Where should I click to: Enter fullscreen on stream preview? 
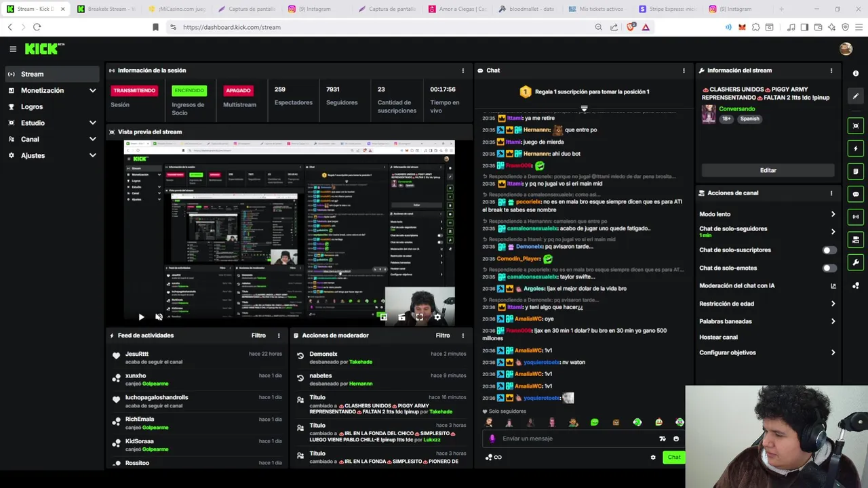(419, 317)
